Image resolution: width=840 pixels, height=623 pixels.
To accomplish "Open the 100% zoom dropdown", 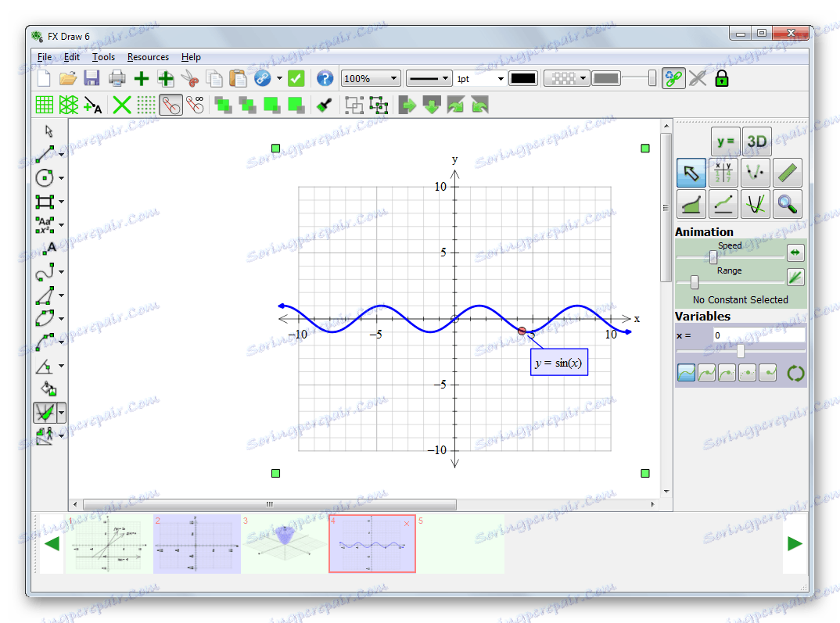I will click(x=371, y=78).
